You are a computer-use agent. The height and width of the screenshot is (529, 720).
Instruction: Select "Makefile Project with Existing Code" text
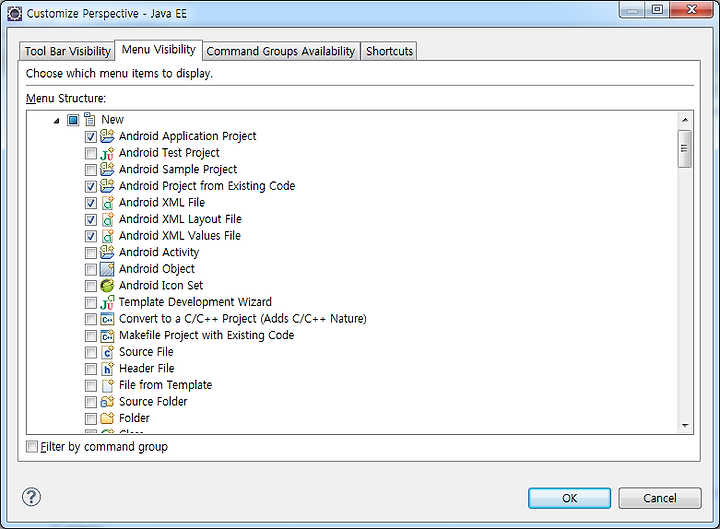point(206,335)
